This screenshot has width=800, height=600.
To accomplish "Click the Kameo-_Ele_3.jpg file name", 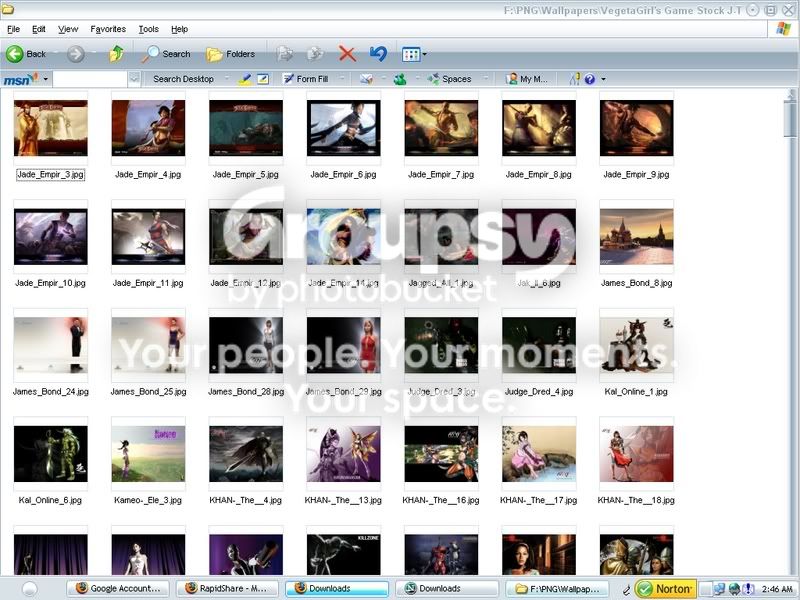I will point(148,501).
